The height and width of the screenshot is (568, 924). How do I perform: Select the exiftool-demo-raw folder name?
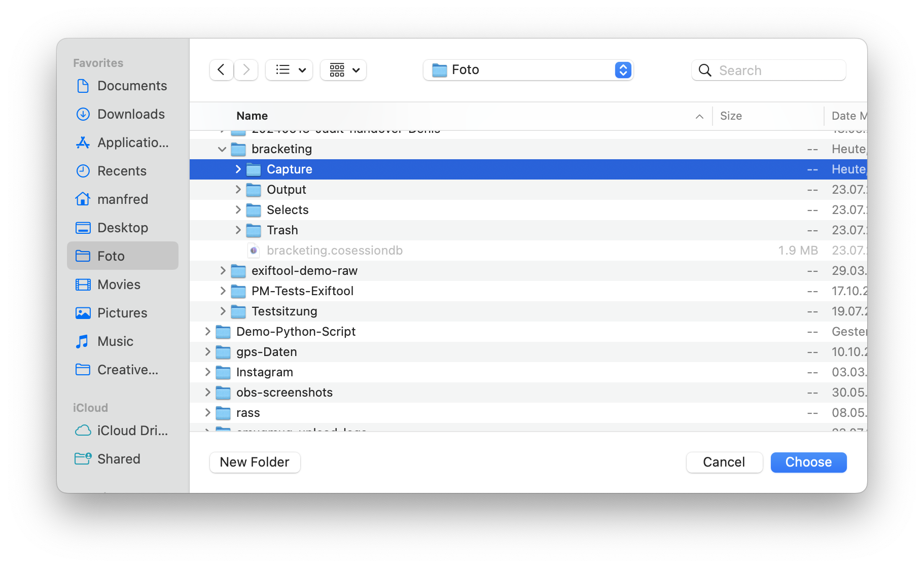[304, 271]
